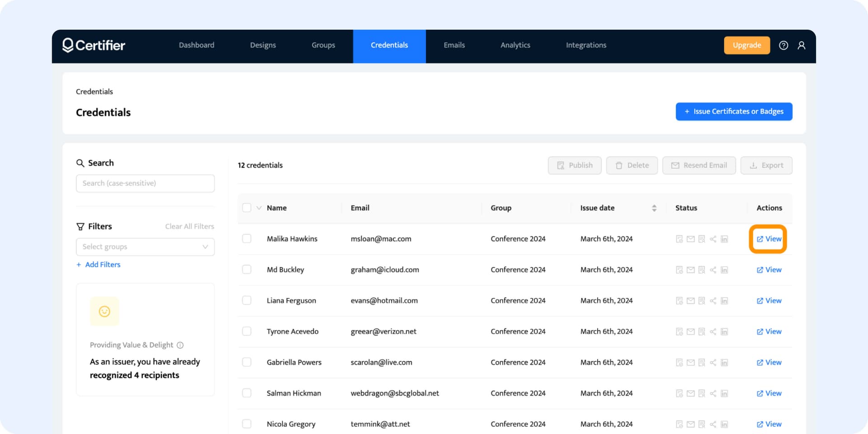868x434 pixels.
Task: Open the Select groups filter dropdown
Action: (x=145, y=247)
